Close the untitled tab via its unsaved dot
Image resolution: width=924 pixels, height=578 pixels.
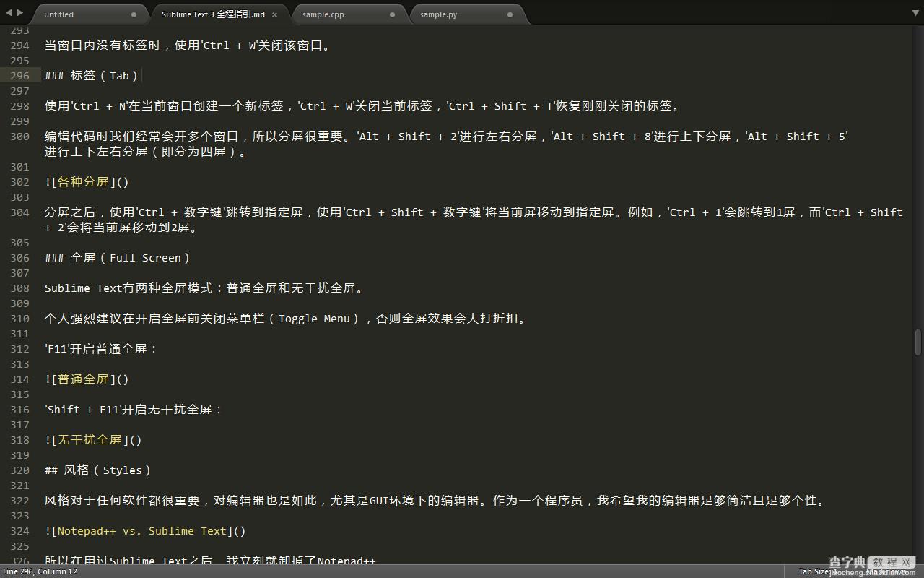pyautogui.click(x=134, y=14)
